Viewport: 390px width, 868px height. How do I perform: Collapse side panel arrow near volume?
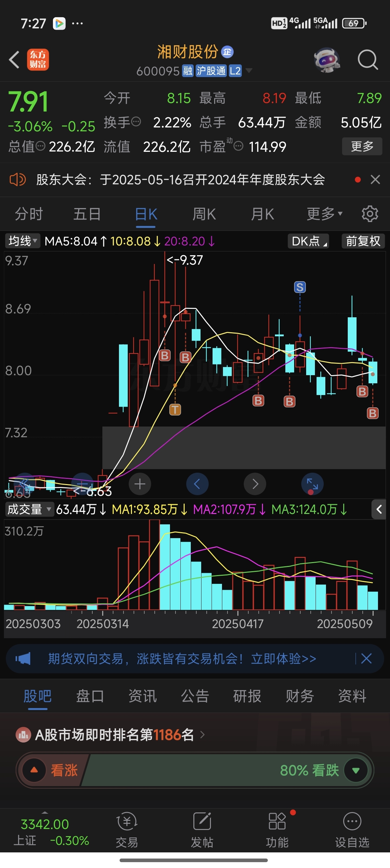pos(379,509)
